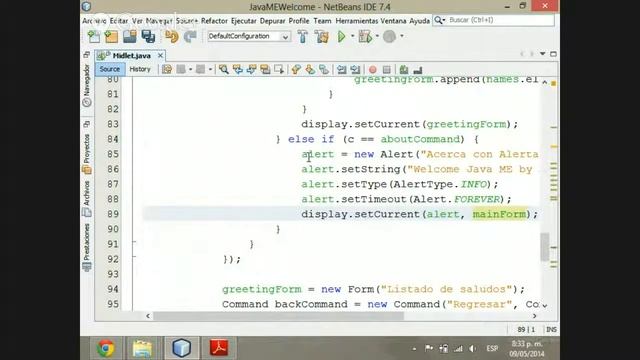
Task: Click the Back editor toolbar icon
Action: click(x=181, y=69)
